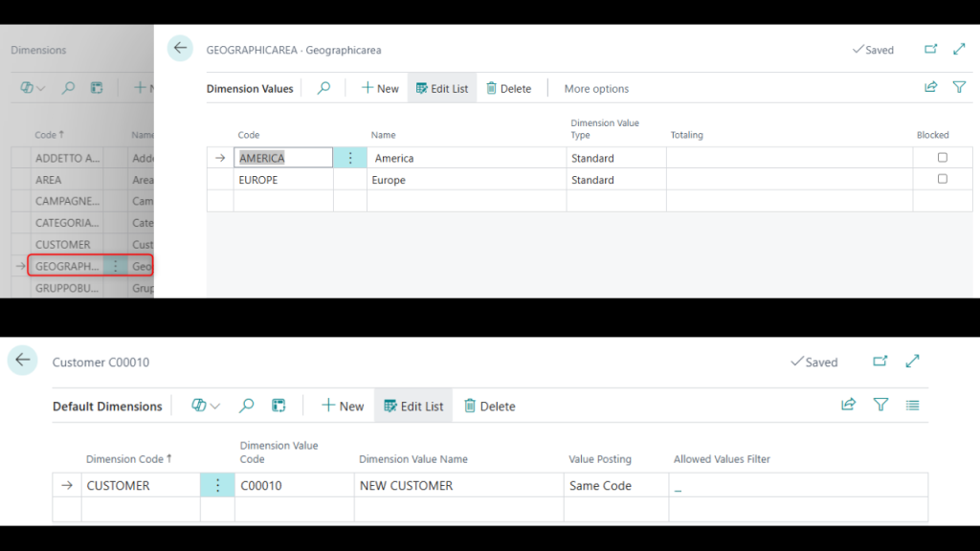Image resolution: width=980 pixels, height=551 pixels.
Task: Open row options menu for AMERICA
Action: click(x=350, y=158)
